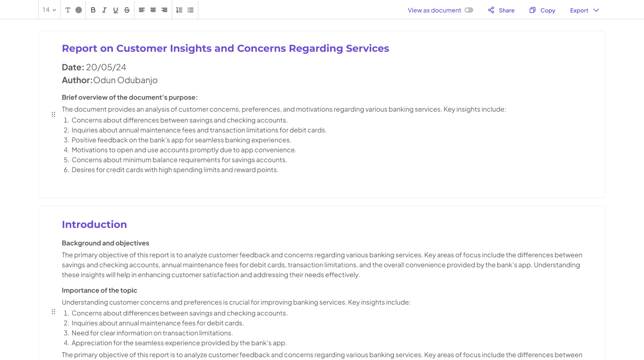644x360 pixels.
Task: Grab the Introduction block drag handle
Action: pyautogui.click(x=53, y=312)
